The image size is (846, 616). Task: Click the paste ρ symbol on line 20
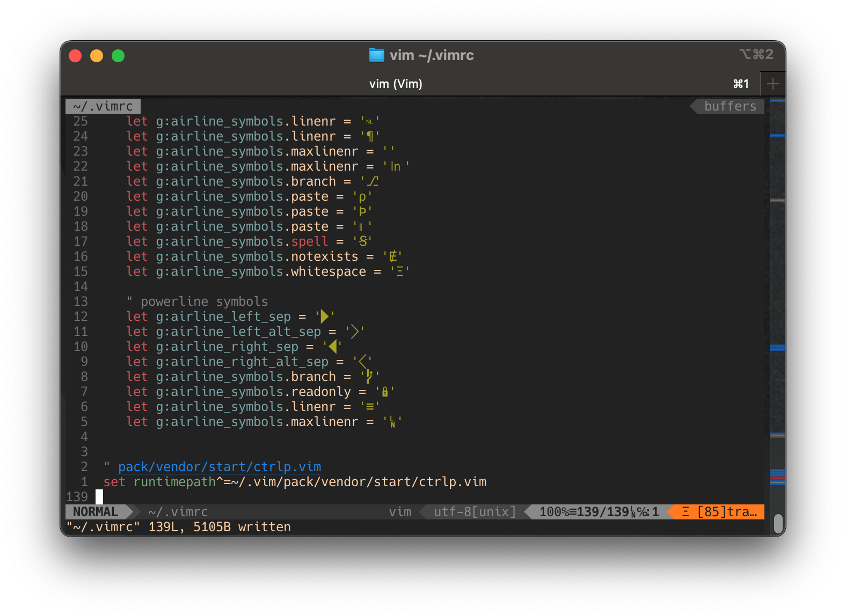click(362, 197)
